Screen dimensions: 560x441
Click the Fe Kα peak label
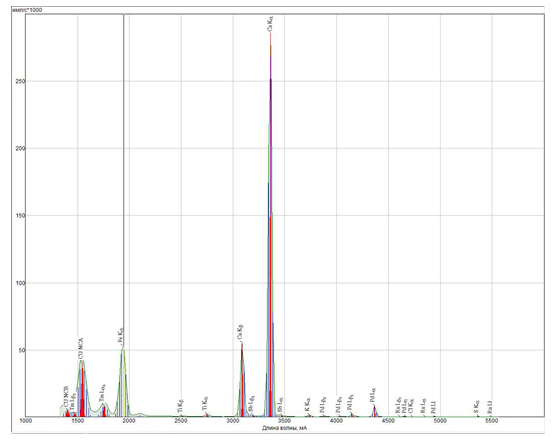tap(121, 336)
